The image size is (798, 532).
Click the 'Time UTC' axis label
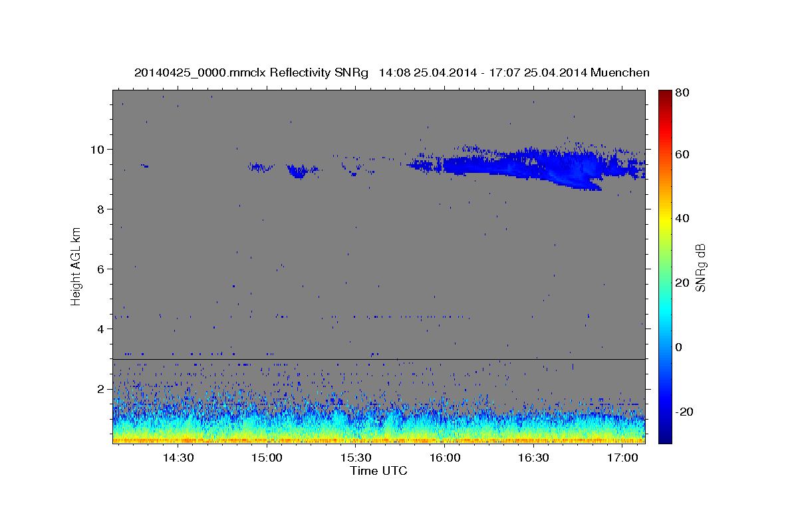378,471
